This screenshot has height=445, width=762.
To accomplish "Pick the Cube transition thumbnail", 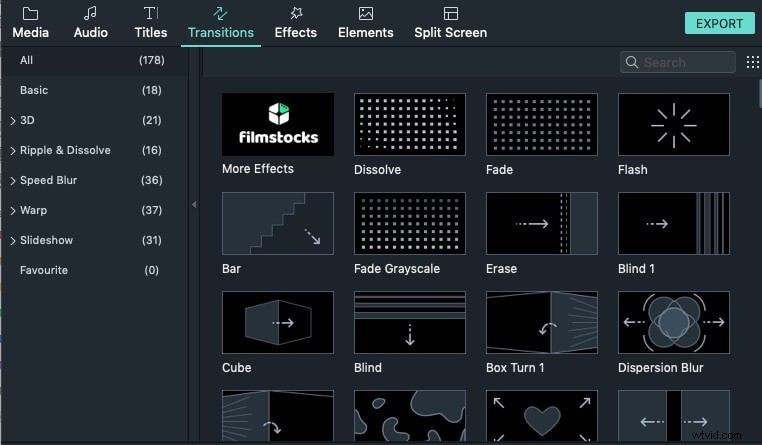I will (278, 323).
